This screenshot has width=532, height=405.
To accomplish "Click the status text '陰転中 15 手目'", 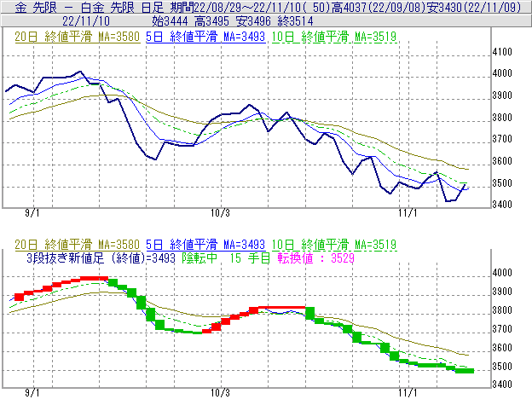I will (226, 258).
